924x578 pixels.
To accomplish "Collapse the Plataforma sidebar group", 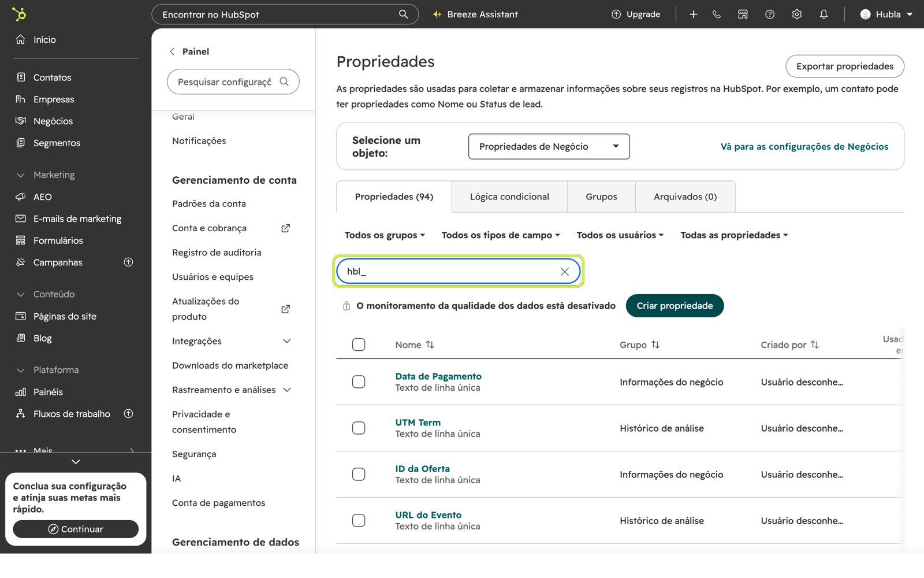I will pos(21,370).
